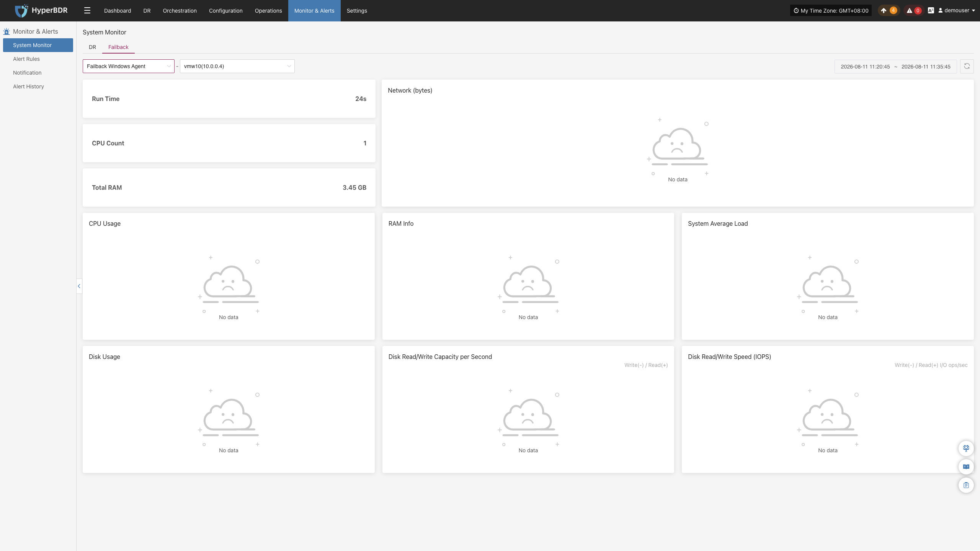Open the Orchestration menu
The width and height of the screenshot is (980, 551).
click(180, 11)
